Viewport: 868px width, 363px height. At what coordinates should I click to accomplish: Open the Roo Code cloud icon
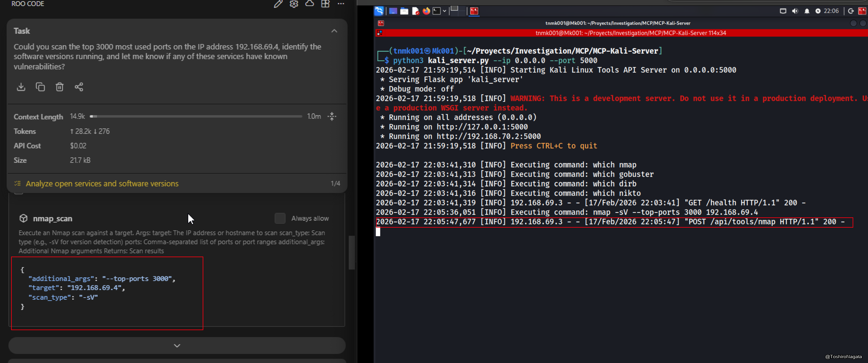pyautogui.click(x=309, y=4)
